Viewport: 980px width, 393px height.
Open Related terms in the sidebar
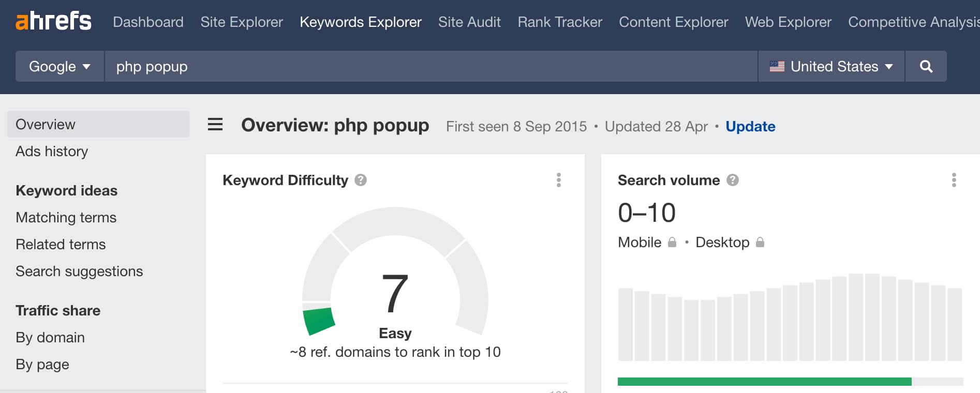tap(61, 244)
